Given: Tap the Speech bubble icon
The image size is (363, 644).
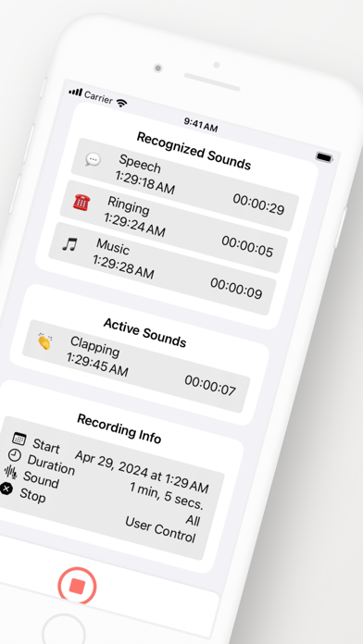Looking at the screenshot, I should 93,159.
